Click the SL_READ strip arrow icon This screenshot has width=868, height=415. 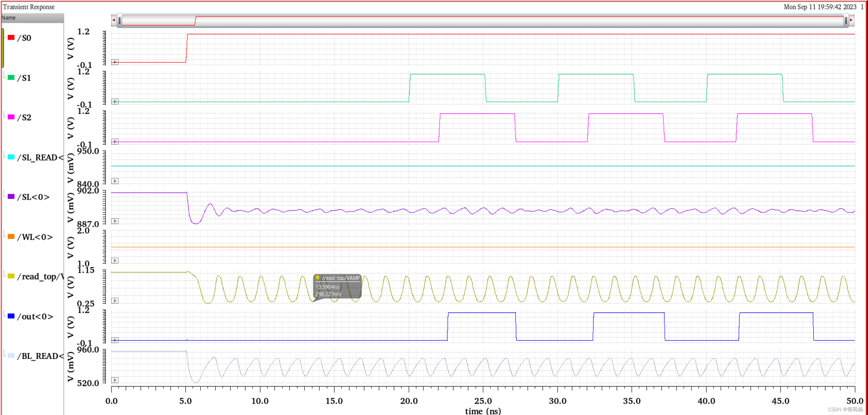pos(115,181)
